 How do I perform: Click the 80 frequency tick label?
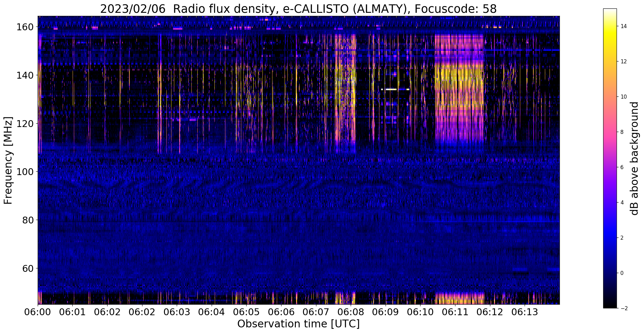tap(28, 220)
